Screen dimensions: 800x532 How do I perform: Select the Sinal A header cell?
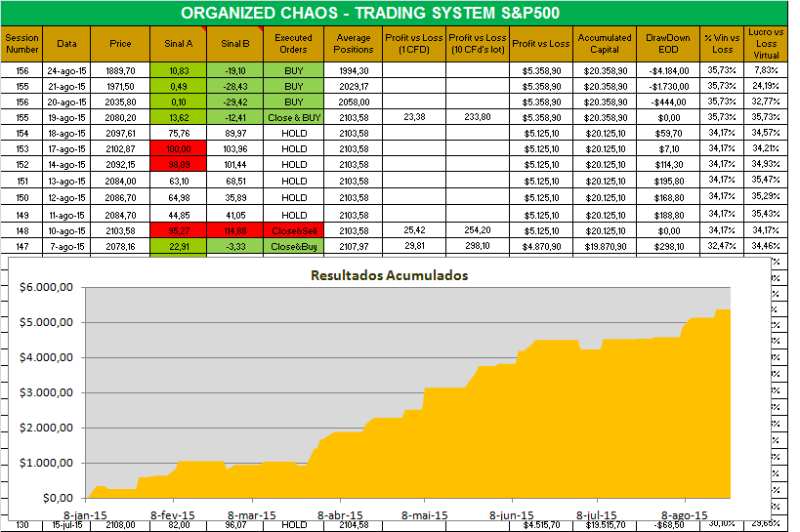click(179, 44)
